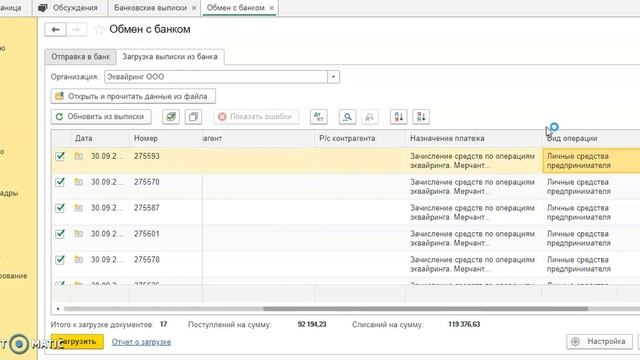Viewport: 640px width, 360px height.
Task: Click the Списаний на сумму value 119 376,63
Action: pyautogui.click(x=464, y=324)
